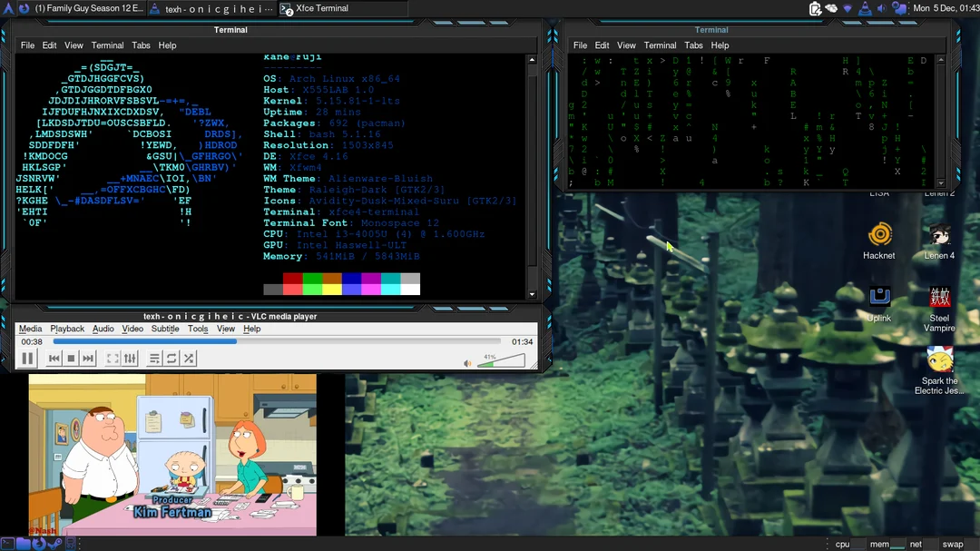Toggle fullscreen video mode in VLC

coord(112,358)
